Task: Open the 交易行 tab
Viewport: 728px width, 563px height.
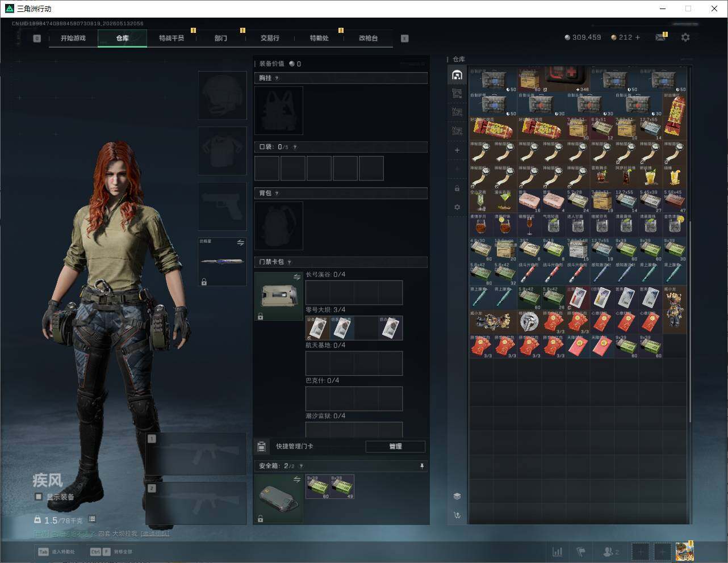Action: click(x=270, y=38)
